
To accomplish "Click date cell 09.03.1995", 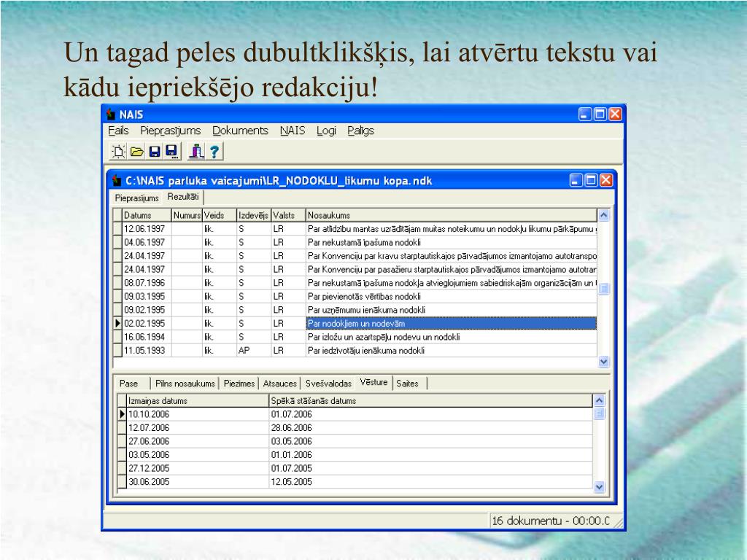I will [147, 296].
